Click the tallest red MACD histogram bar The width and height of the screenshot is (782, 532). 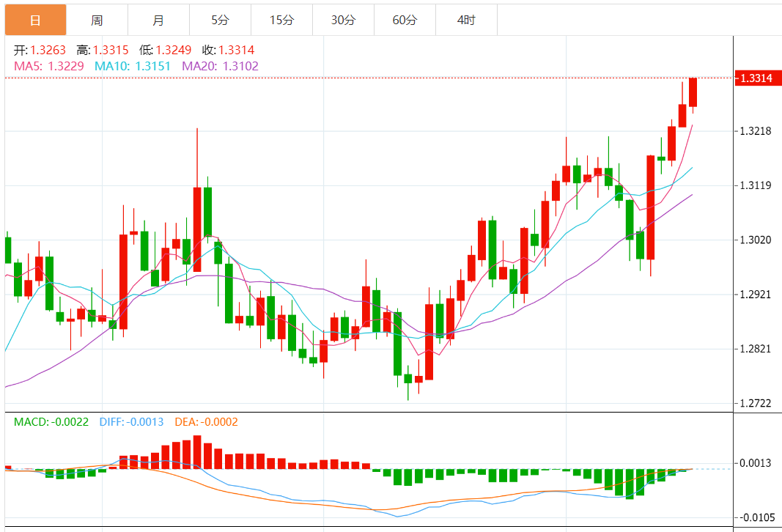pyautogui.click(x=197, y=452)
